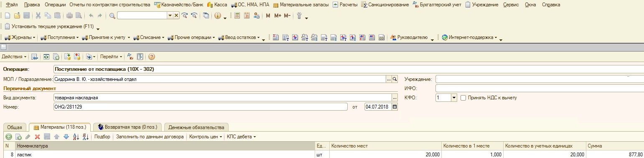Open the Calendar icon showing 31
Image resolution: width=644 pixels, height=158 pixels.
[x=247, y=16]
